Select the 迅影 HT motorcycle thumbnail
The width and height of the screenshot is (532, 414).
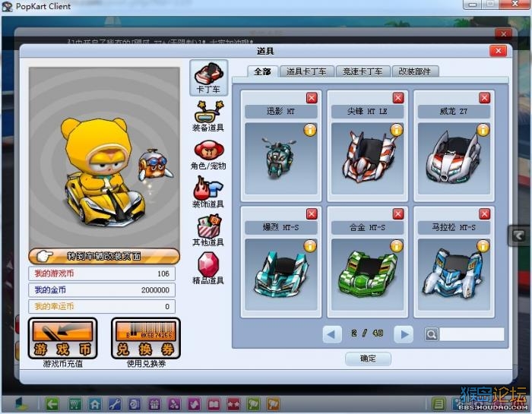click(x=281, y=159)
